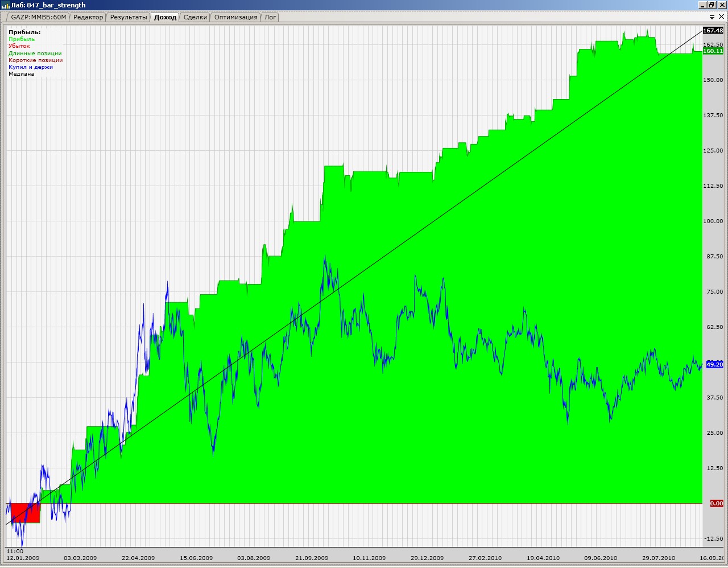Open the Оптимизация tab

click(235, 17)
